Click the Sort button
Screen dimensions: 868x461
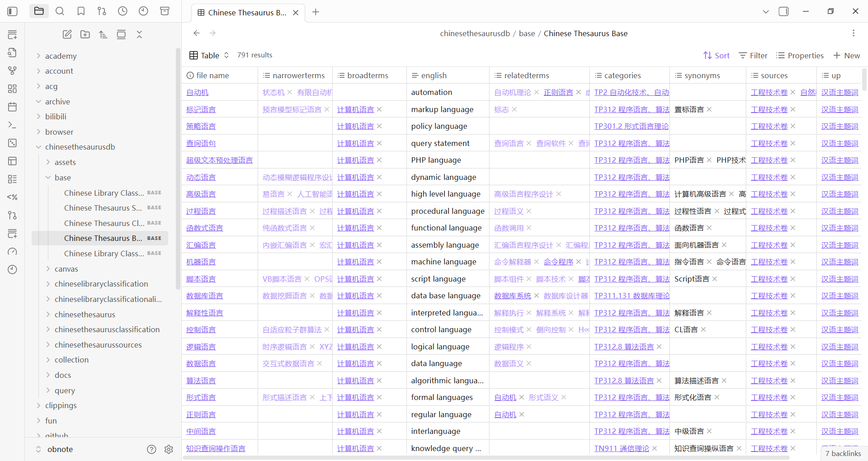[x=716, y=55]
